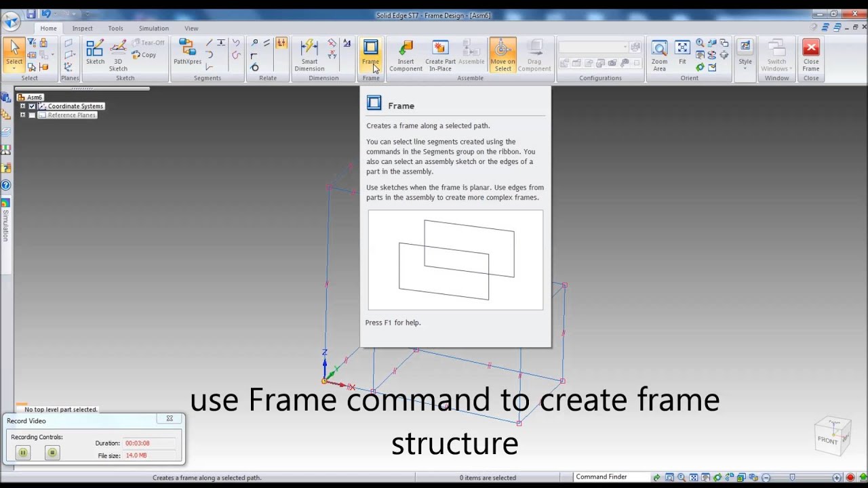Switch to the Inspect tab

tap(83, 28)
